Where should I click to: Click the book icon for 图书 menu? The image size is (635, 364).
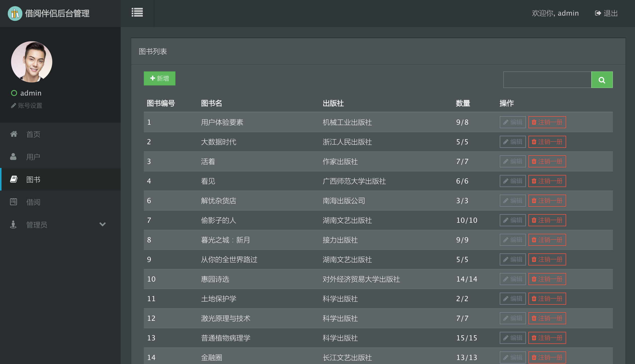tap(14, 179)
